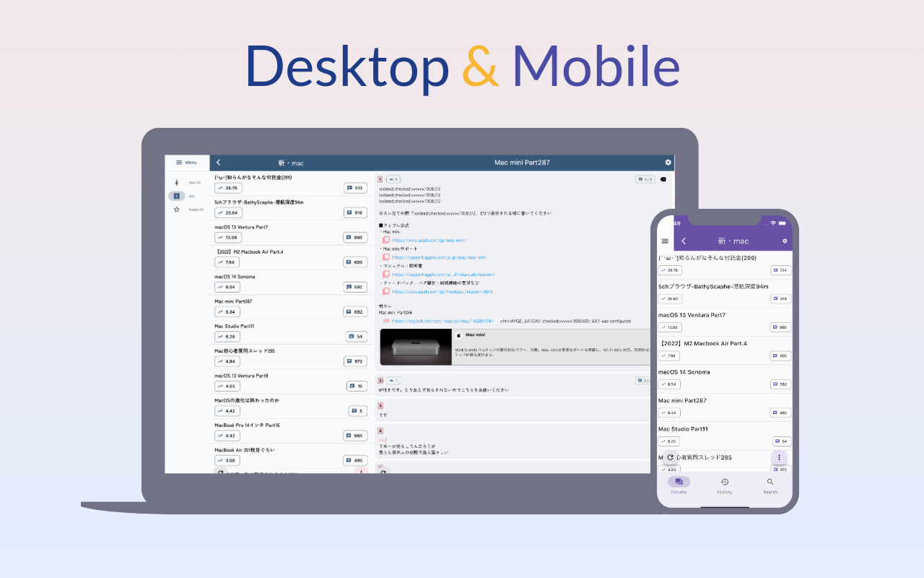Screen dimensions: 924x578
Task: Switch to the mobile Forums tab
Action: tap(679, 485)
